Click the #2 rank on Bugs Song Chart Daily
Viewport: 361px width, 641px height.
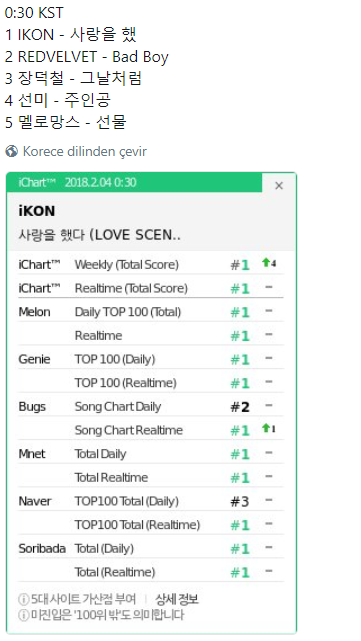tap(240, 407)
